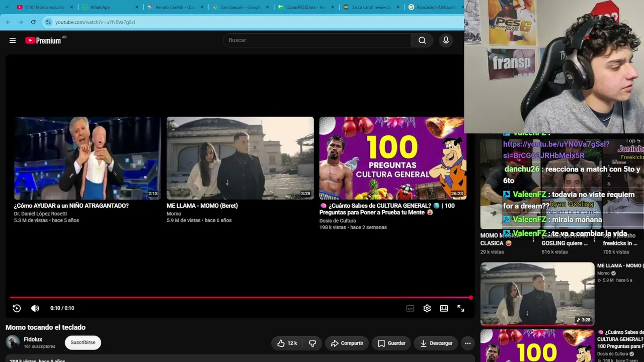Open sidebar ME LLAMA - MOMO thumbnail
Image resolution: width=644 pixels, height=362 pixels.
pyautogui.click(x=537, y=294)
